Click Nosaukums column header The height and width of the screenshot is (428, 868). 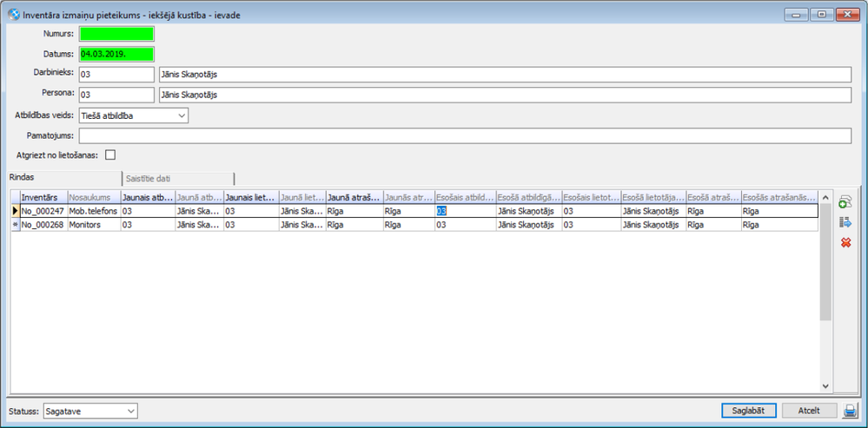tap(94, 197)
